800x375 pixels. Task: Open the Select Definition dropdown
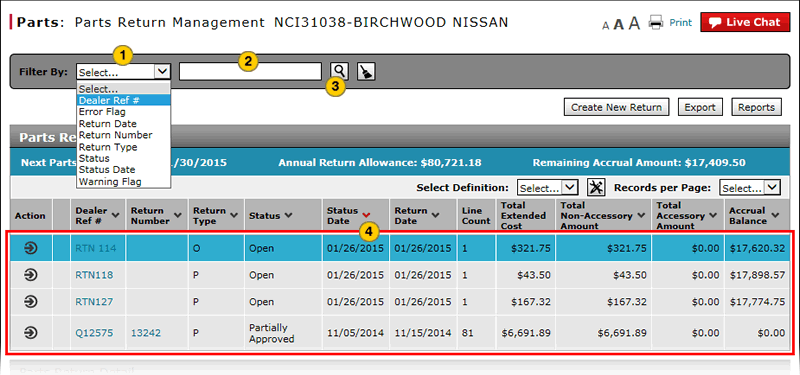(x=547, y=188)
